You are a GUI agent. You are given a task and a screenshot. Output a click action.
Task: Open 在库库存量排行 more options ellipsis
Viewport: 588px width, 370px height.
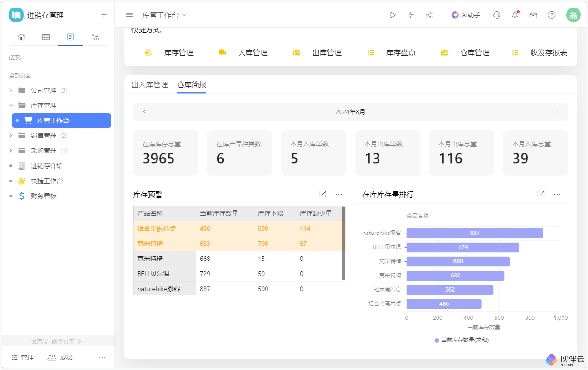pos(557,194)
